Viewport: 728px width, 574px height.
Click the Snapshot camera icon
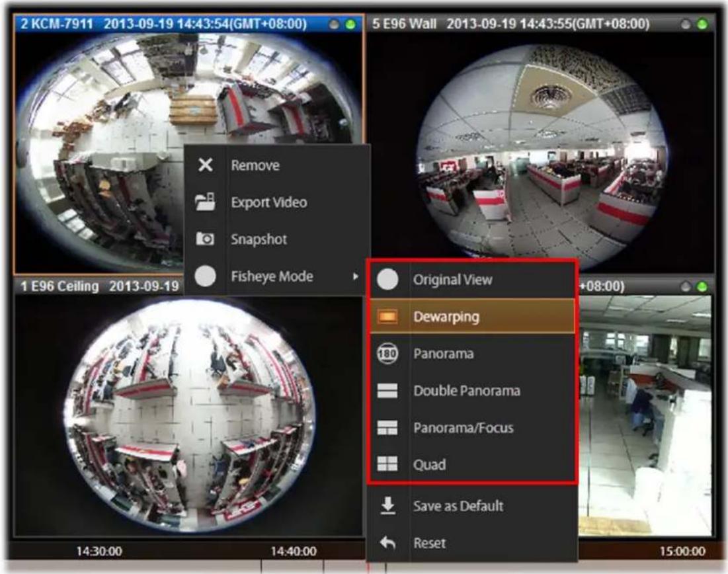(205, 239)
